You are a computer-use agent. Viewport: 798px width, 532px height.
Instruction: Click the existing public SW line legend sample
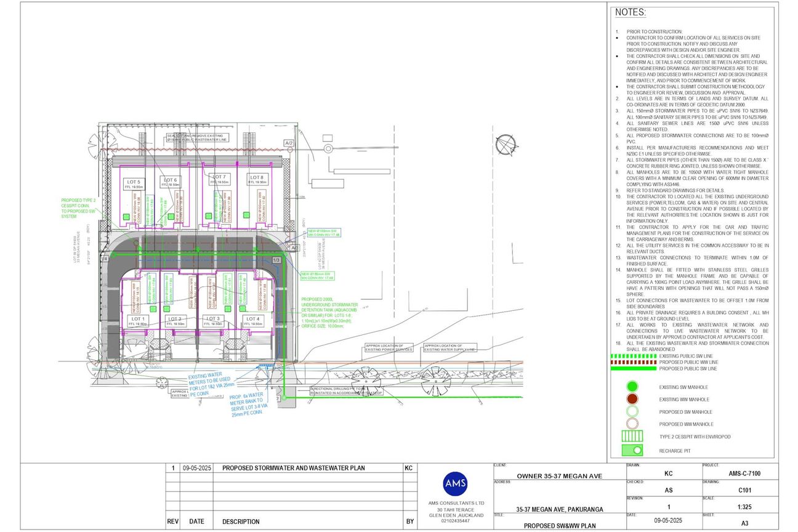click(633, 356)
